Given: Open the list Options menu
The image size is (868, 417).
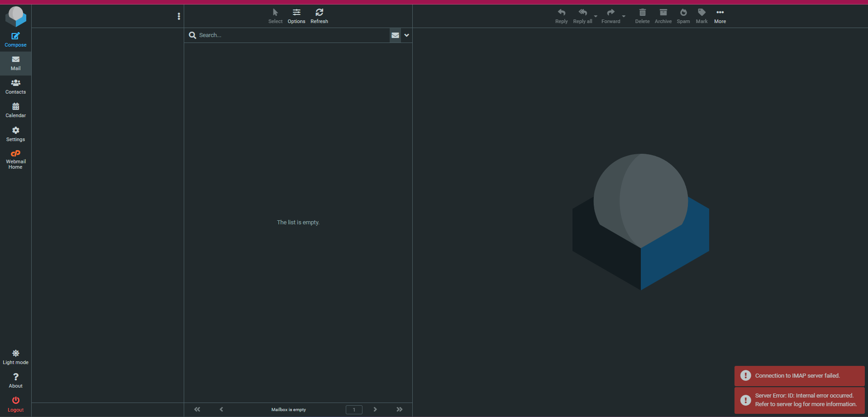Looking at the screenshot, I should tap(296, 15).
